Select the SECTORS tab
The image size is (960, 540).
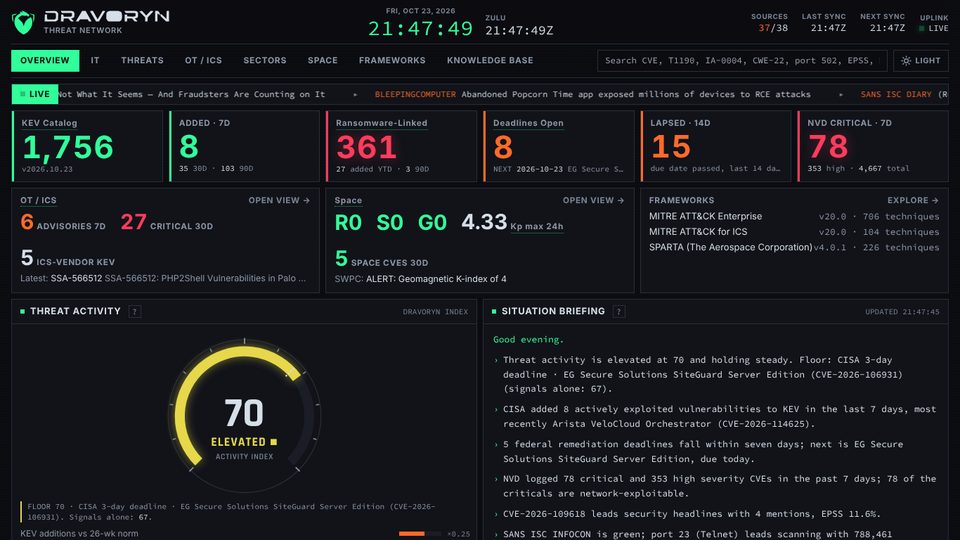264,61
